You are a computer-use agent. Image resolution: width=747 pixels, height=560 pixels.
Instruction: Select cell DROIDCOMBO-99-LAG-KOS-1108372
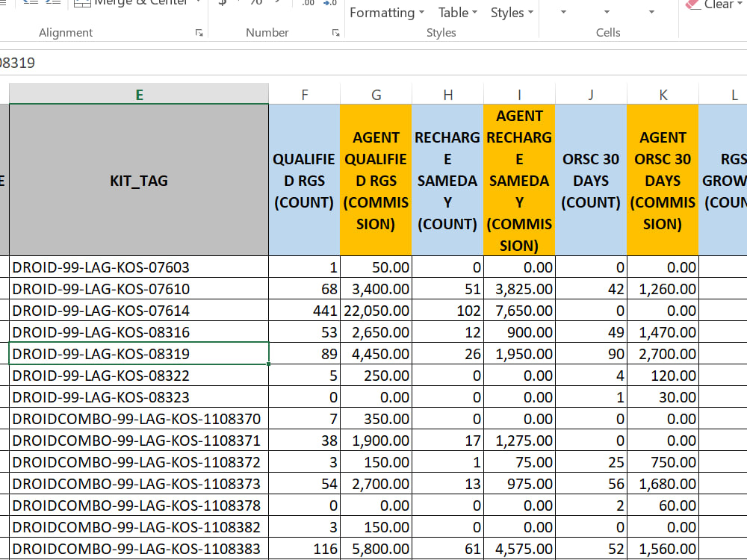[x=139, y=462]
